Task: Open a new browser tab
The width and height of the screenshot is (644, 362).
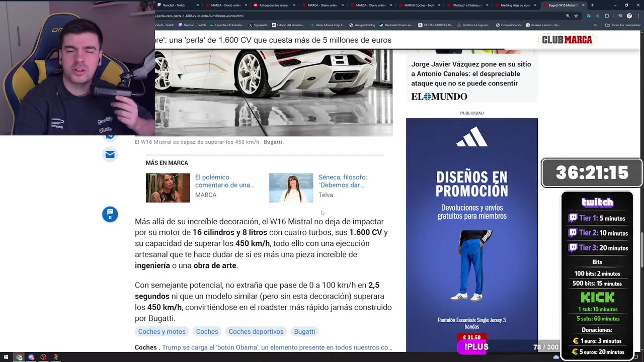Action: pyautogui.click(x=592, y=5)
